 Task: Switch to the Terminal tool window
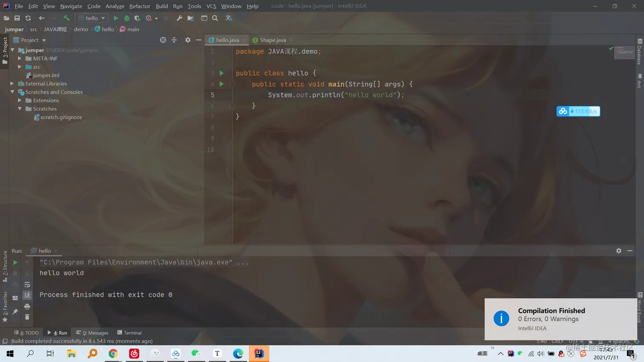click(x=129, y=332)
